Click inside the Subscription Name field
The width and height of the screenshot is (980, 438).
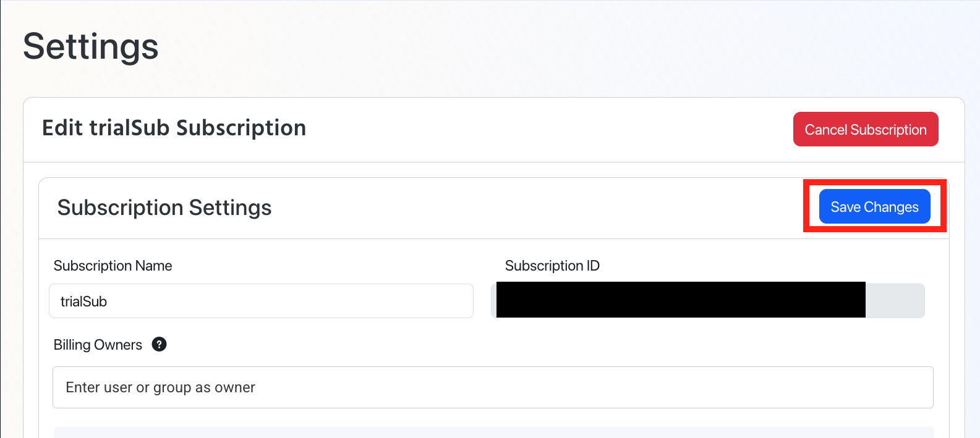click(x=260, y=301)
